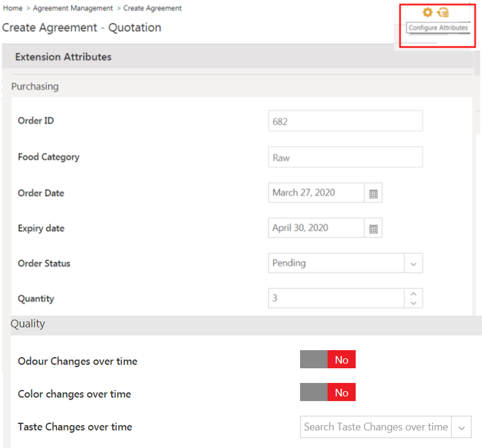482x448 pixels.
Task: Toggle Color changes over time switch
Action: point(327,392)
